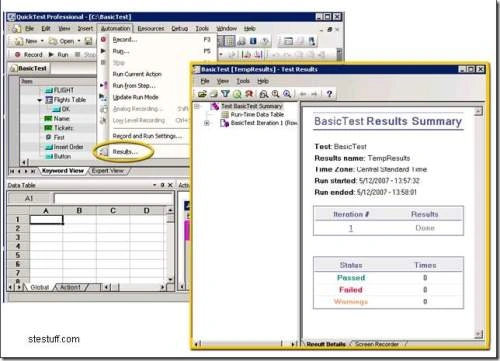Collapse the Test BasicTest Summary node
The height and width of the screenshot is (361, 500).
pos(197,106)
